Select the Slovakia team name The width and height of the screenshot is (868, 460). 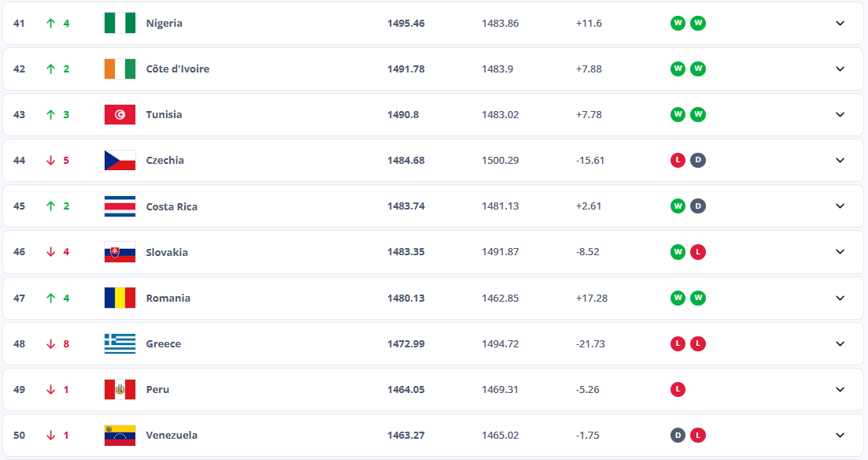point(167,252)
